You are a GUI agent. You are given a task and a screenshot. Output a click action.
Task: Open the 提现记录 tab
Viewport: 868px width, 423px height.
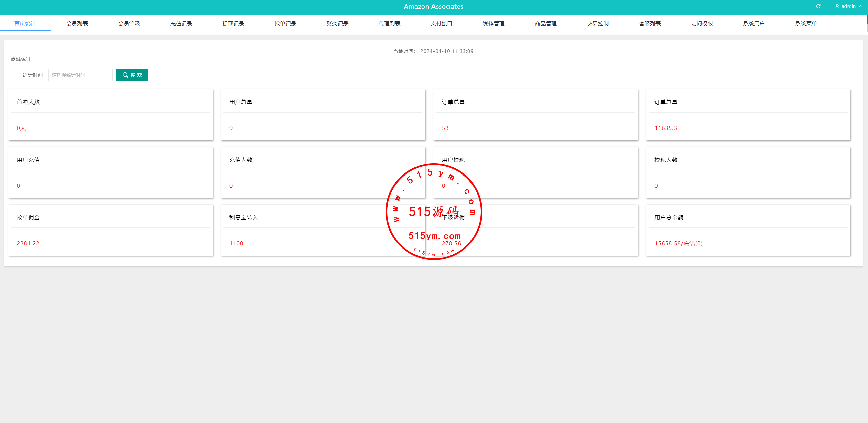click(x=233, y=23)
